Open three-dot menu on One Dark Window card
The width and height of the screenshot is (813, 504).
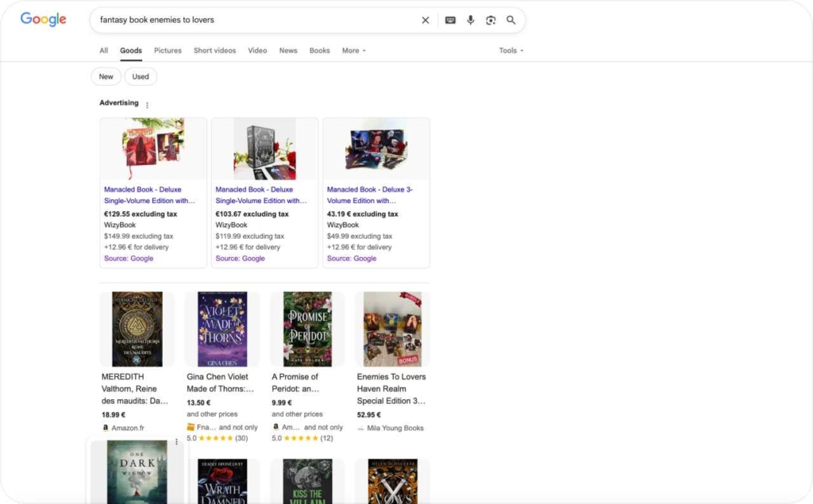coord(176,442)
